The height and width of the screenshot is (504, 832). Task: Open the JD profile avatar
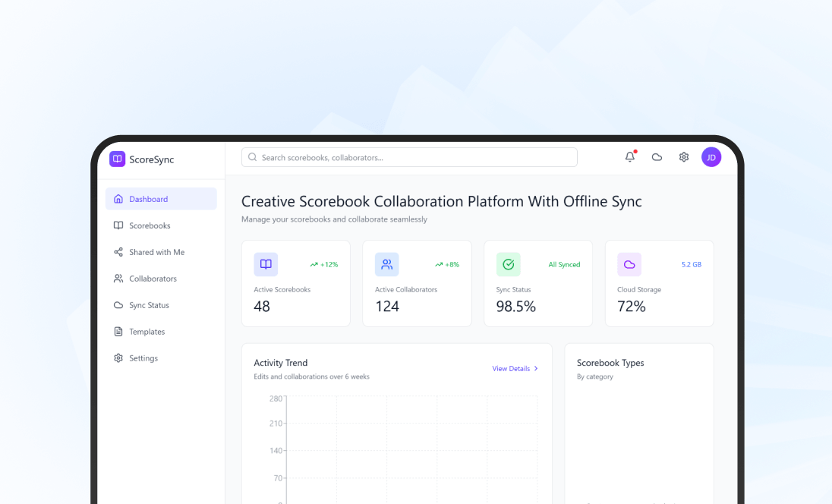click(711, 157)
